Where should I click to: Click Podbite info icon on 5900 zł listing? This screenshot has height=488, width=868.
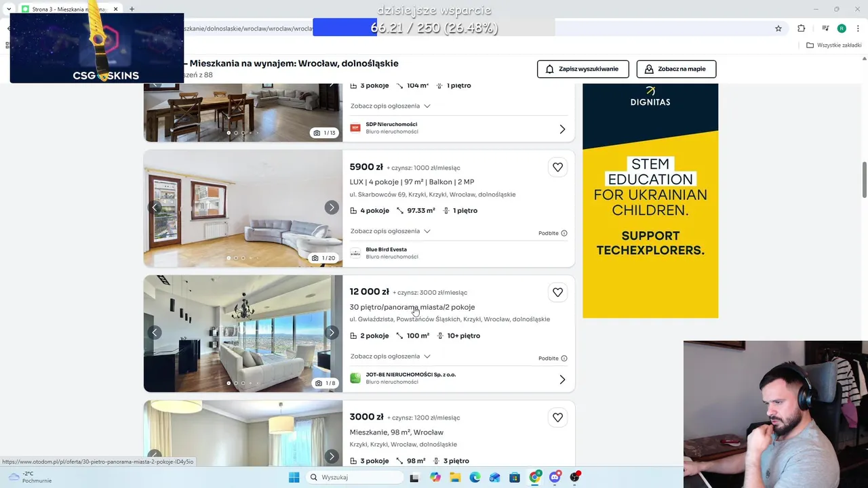[x=564, y=233]
